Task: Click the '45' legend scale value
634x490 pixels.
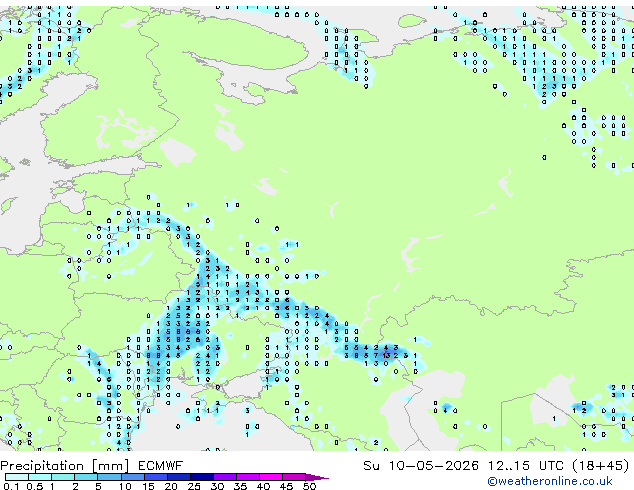Action: (x=286, y=486)
